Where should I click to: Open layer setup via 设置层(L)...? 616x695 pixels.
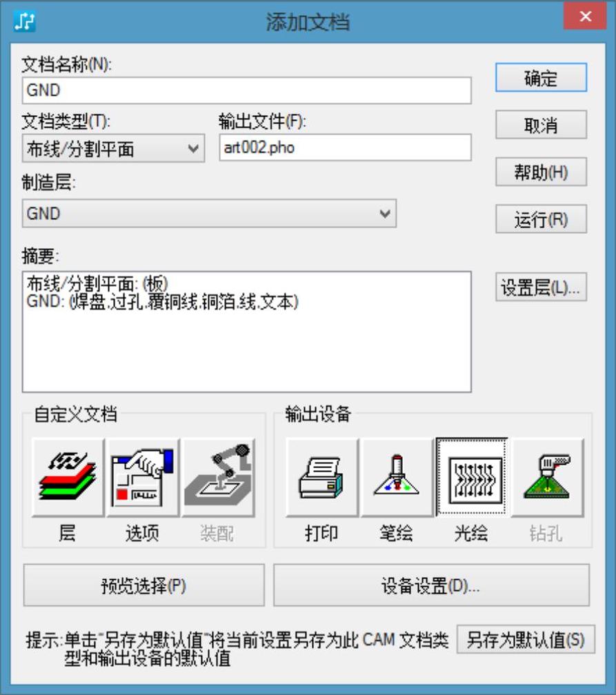point(541,288)
